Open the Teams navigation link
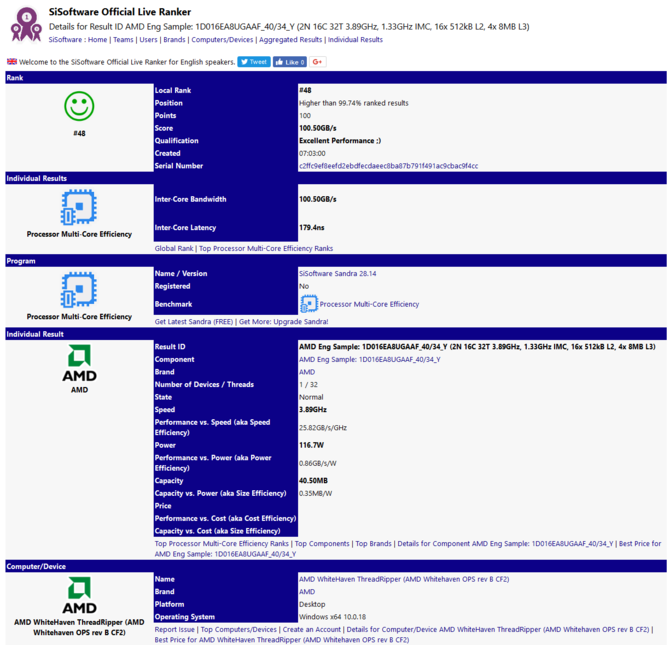The width and height of the screenshot is (670, 645). coord(123,40)
